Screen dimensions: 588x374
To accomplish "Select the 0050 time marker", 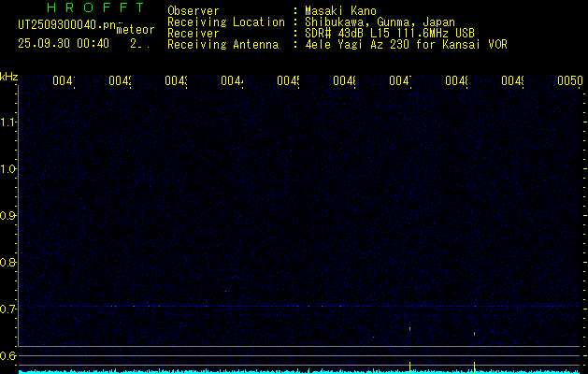I will point(569,81).
